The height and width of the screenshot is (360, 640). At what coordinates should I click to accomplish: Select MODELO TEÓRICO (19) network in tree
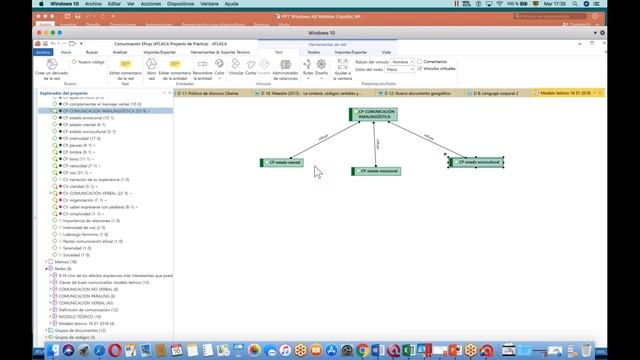(80, 316)
